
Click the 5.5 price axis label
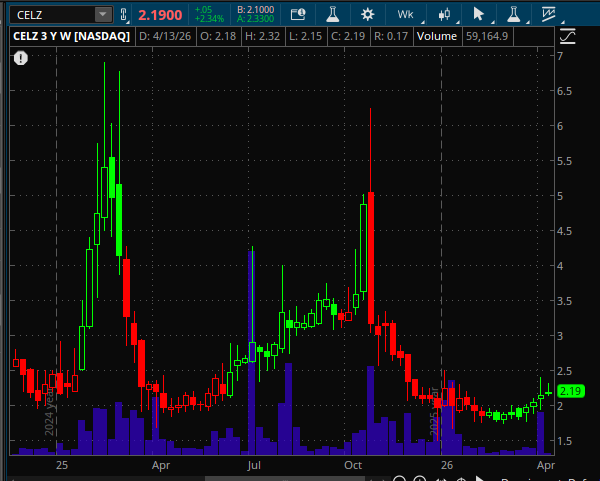click(564, 161)
